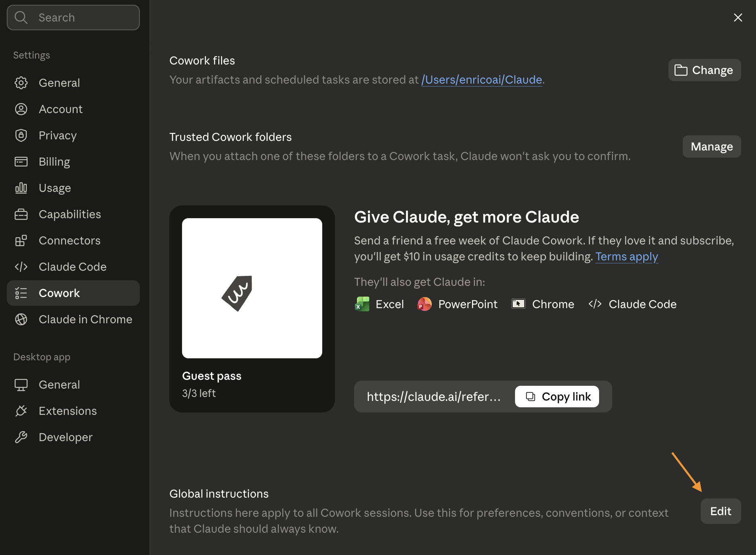Open Privacy settings
The image size is (756, 555).
click(x=73, y=135)
